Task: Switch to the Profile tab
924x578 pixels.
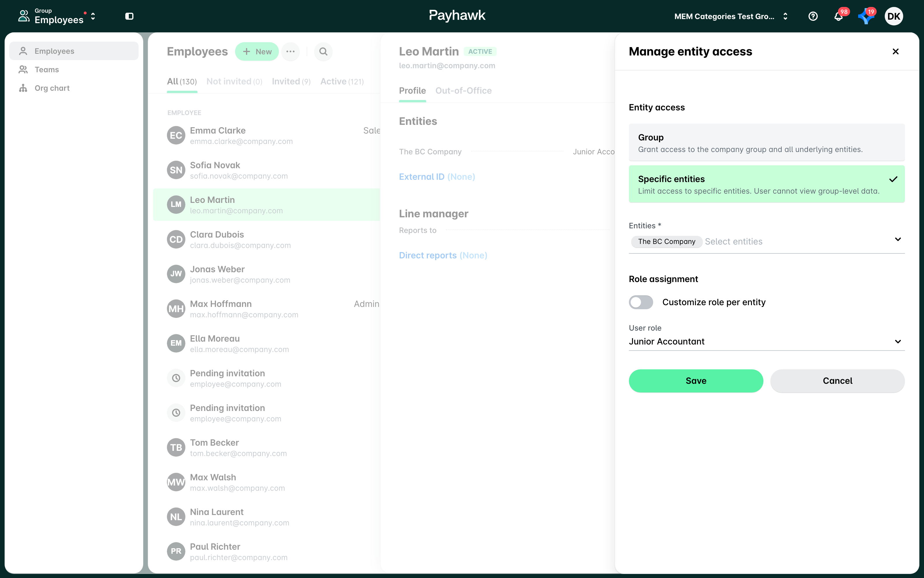Action: [x=412, y=90]
